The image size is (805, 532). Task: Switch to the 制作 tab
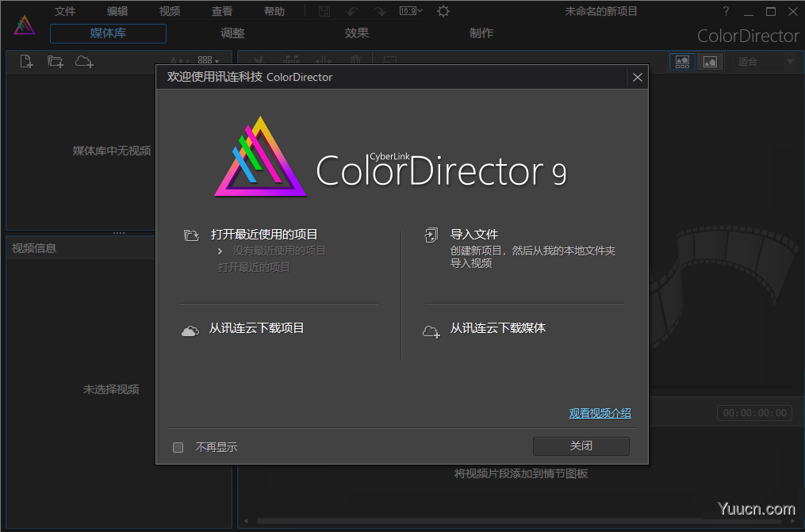[481, 33]
